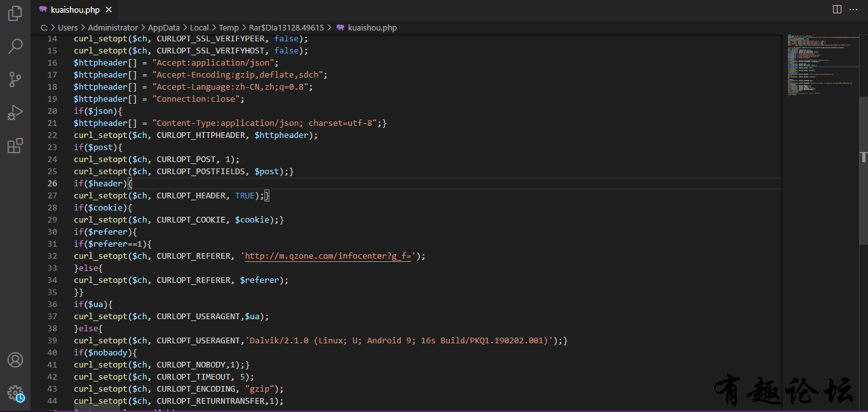The image size is (868, 412).
Task: Click line number 26 in gutter
Action: [53, 184]
